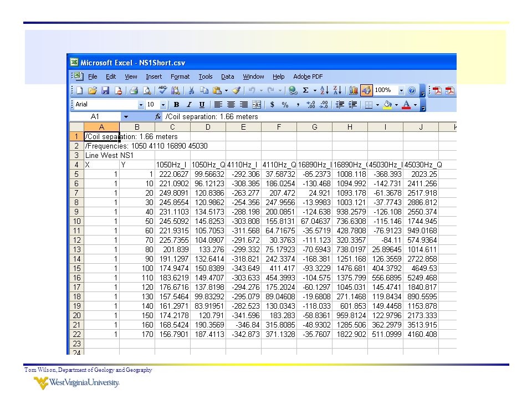Viewport: 532px width, 399px height.
Task: Click the Undo arrow icon
Action: point(252,90)
